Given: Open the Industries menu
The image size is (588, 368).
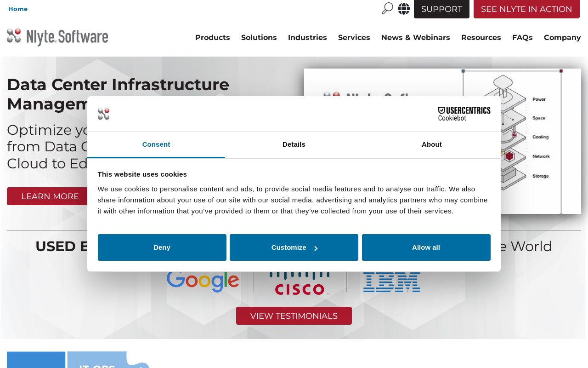Looking at the screenshot, I should (x=307, y=38).
